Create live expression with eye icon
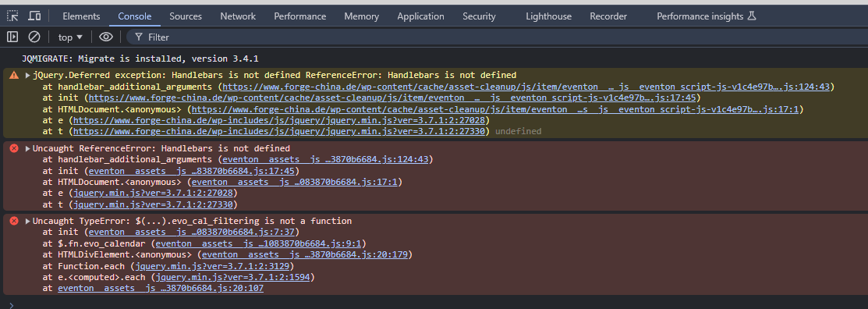The image size is (868, 309). tap(106, 37)
